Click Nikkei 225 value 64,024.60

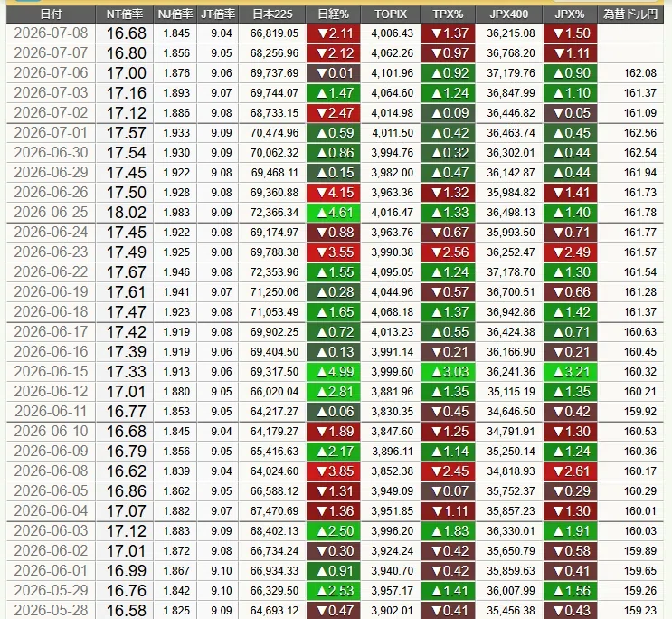point(274,471)
